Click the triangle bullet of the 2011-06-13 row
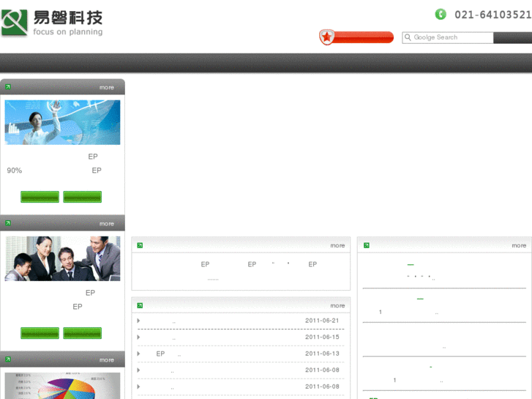Screen dimensions: 532x399 click(x=138, y=354)
